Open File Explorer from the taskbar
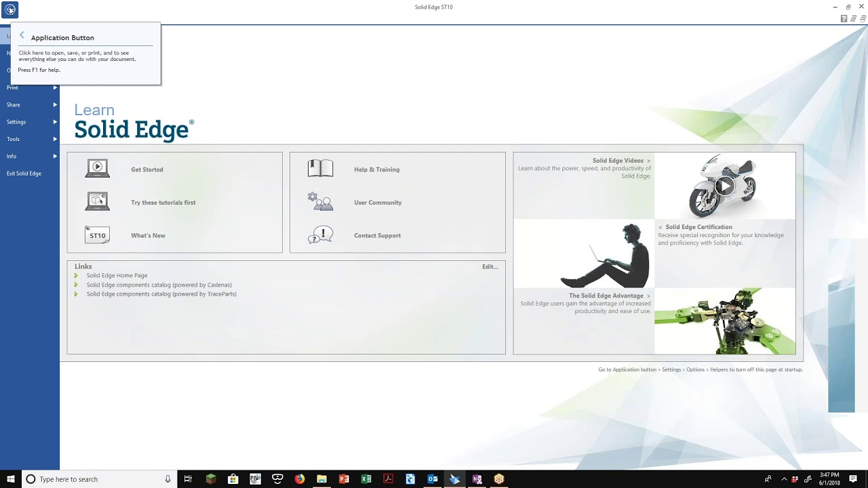The image size is (868, 488). 321,479
